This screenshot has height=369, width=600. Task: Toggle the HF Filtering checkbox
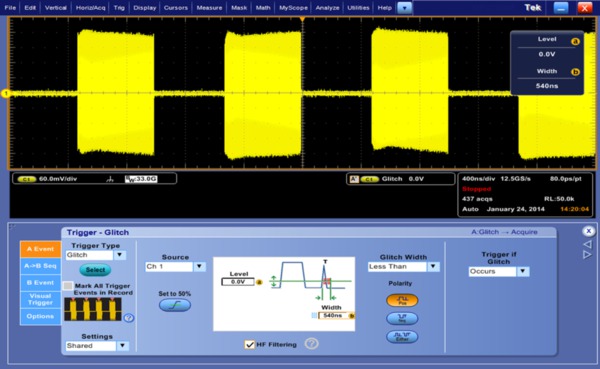249,345
